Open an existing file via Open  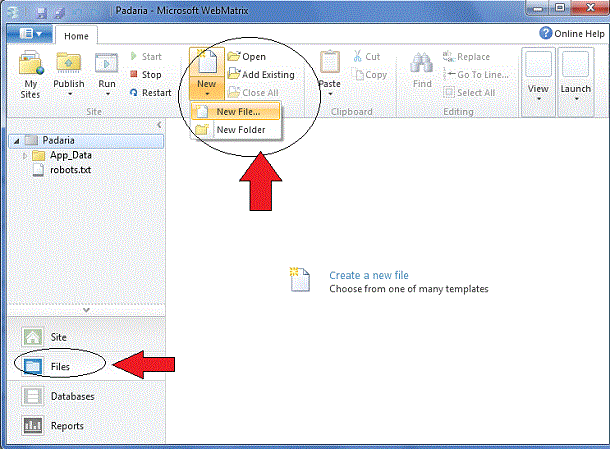[247, 56]
